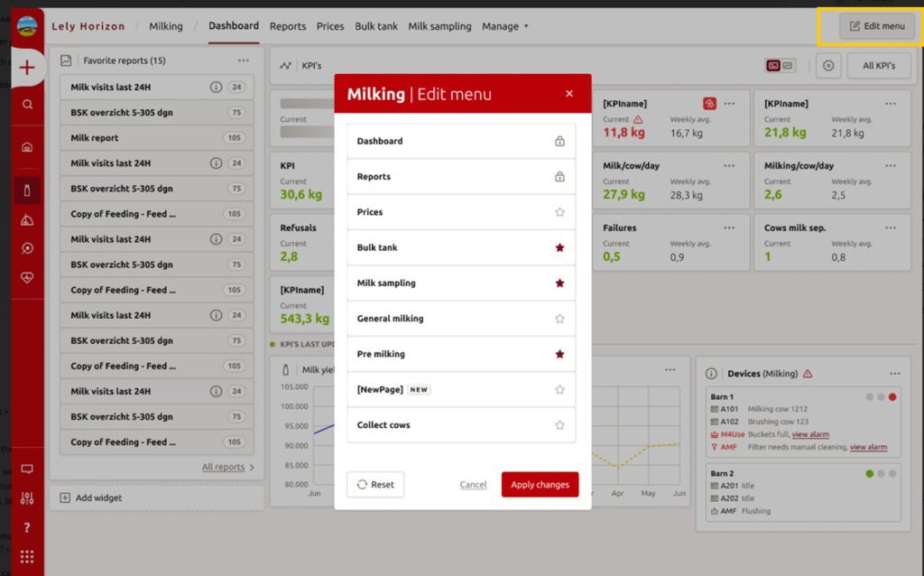Image resolution: width=924 pixels, height=576 pixels.
Task: Open the Bulk tank tab in top navigation
Action: point(376,26)
